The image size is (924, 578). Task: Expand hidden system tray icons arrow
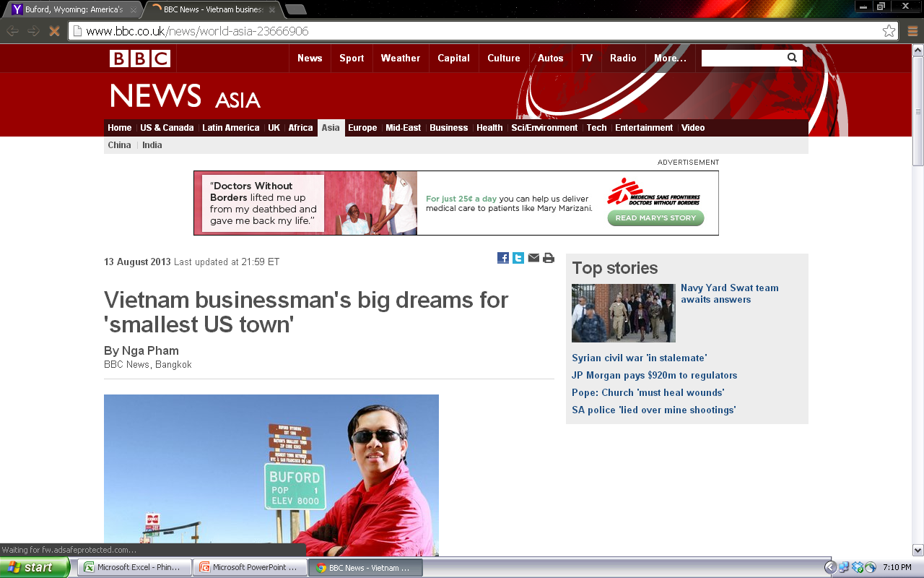830,567
